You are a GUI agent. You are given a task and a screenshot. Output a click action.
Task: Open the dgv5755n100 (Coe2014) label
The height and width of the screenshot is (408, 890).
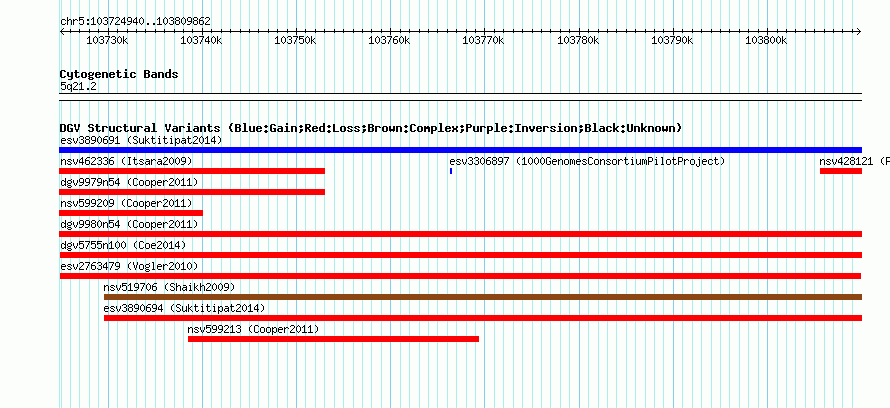point(123,245)
